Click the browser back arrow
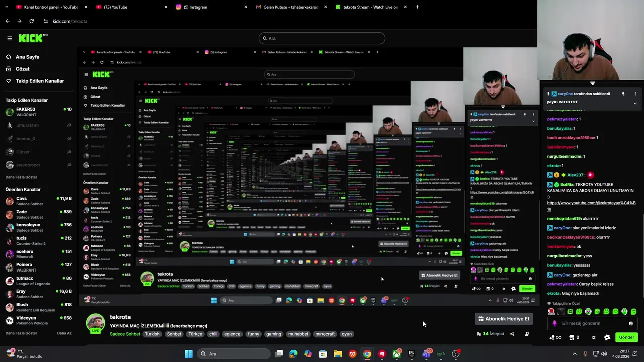This screenshot has height=362, width=644. (7, 21)
